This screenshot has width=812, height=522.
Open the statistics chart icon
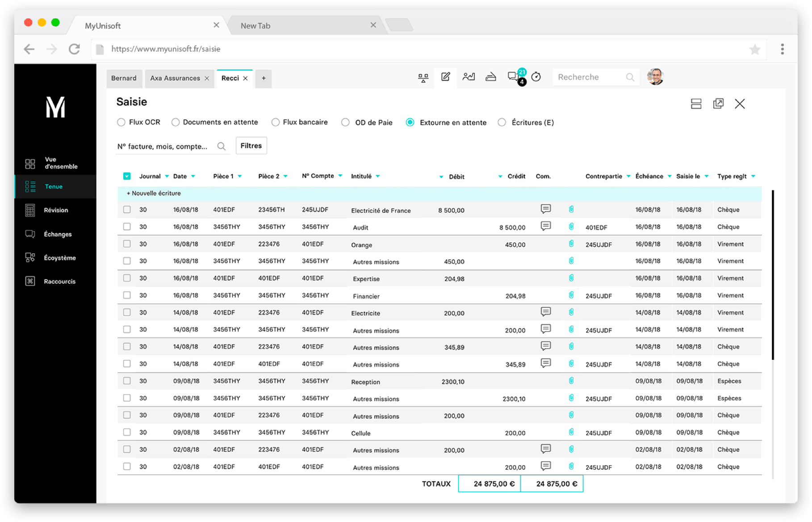tap(469, 77)
